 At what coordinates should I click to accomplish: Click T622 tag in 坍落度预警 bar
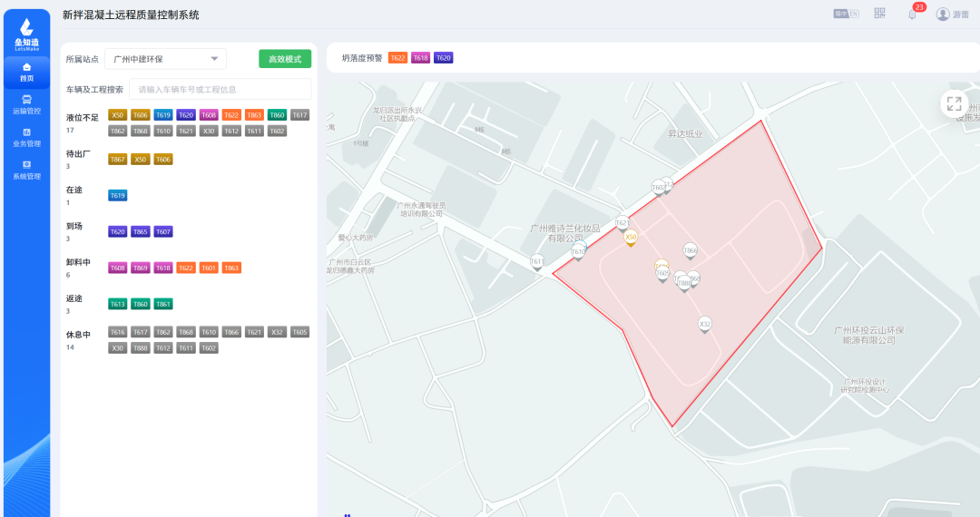pos(397,58)
